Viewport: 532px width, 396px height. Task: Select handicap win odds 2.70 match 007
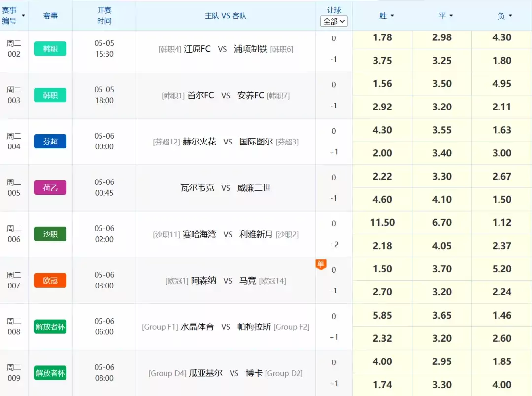pos(382,292)
